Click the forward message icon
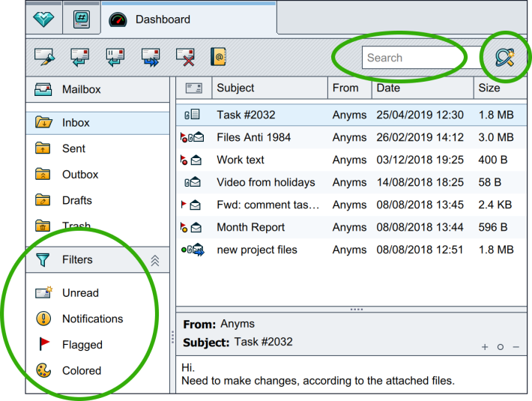The height and width of the screenshot is (401, 532). 151,57
